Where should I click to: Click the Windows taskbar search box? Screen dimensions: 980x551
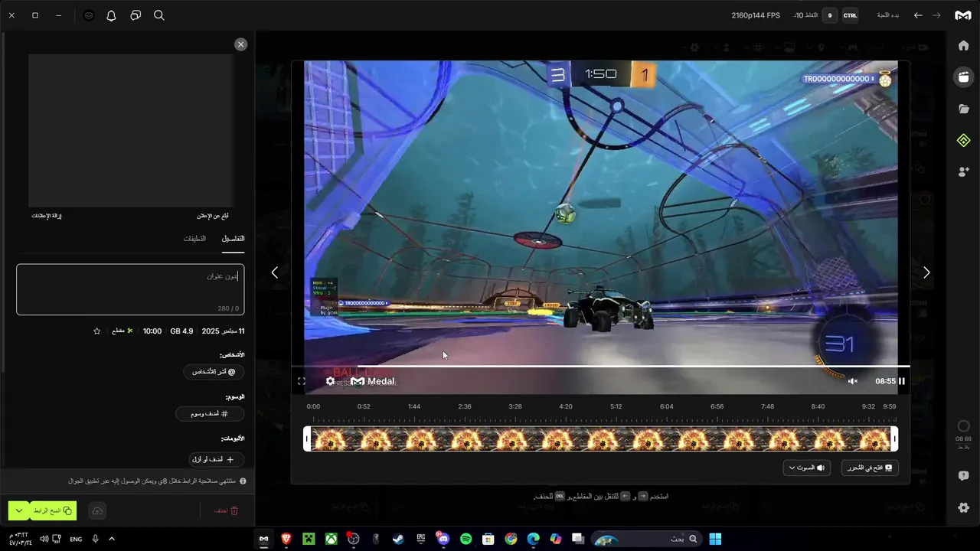[646, 539]
